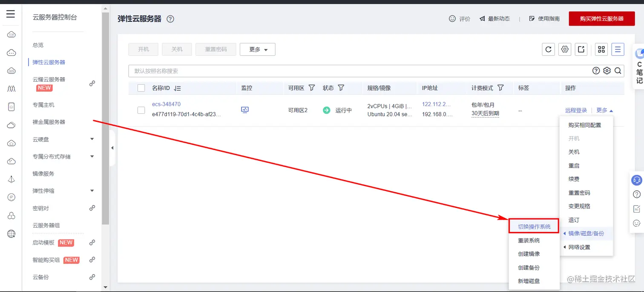Open search settings gear icon

pos(607,71)
